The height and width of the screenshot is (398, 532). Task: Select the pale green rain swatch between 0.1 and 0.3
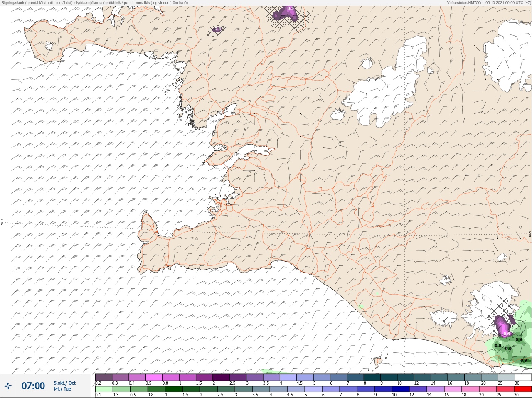[x=104, y=389]
